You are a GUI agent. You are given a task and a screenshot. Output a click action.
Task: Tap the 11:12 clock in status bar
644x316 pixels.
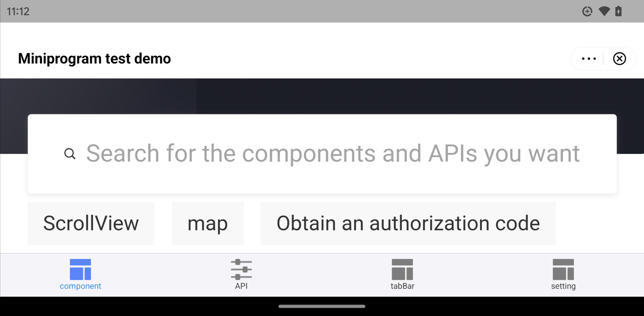point(18,12)
